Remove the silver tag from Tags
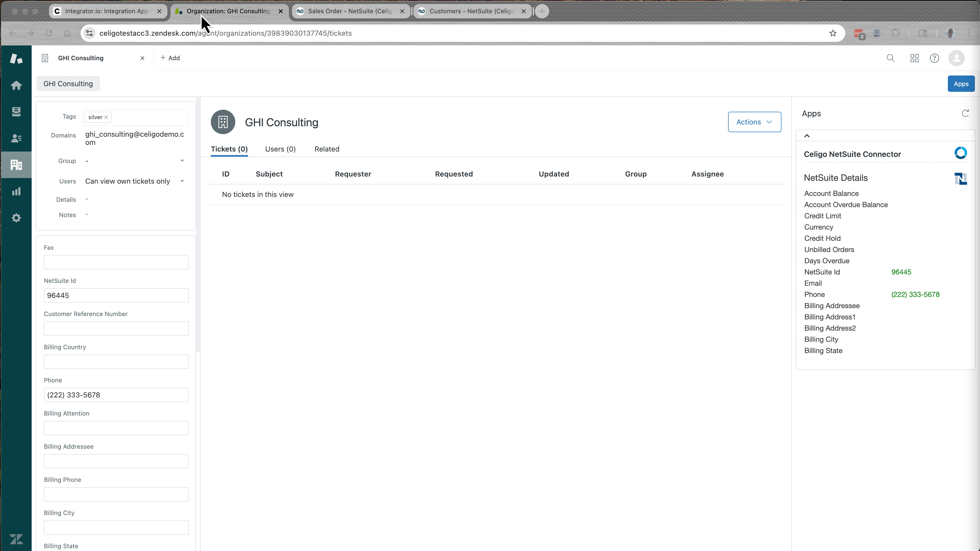Image resolution: width=980 pixels, height=551 pixels. pos(106,117)
